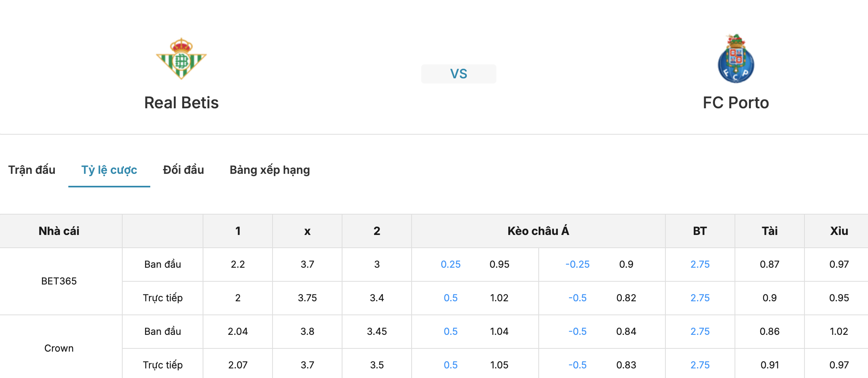Click BET365 opening BT value 2.75
The width and height of the screenshot is (868, 378).
tap(700, 265)
